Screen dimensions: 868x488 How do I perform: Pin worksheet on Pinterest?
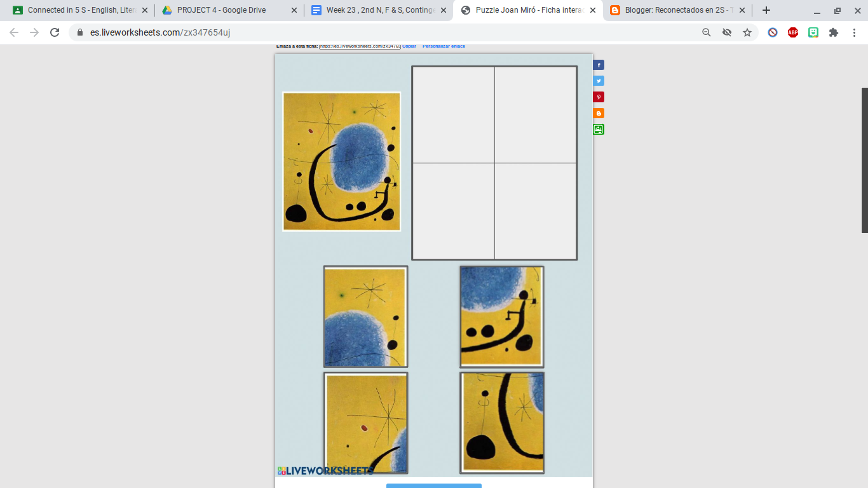click(599, 97)
